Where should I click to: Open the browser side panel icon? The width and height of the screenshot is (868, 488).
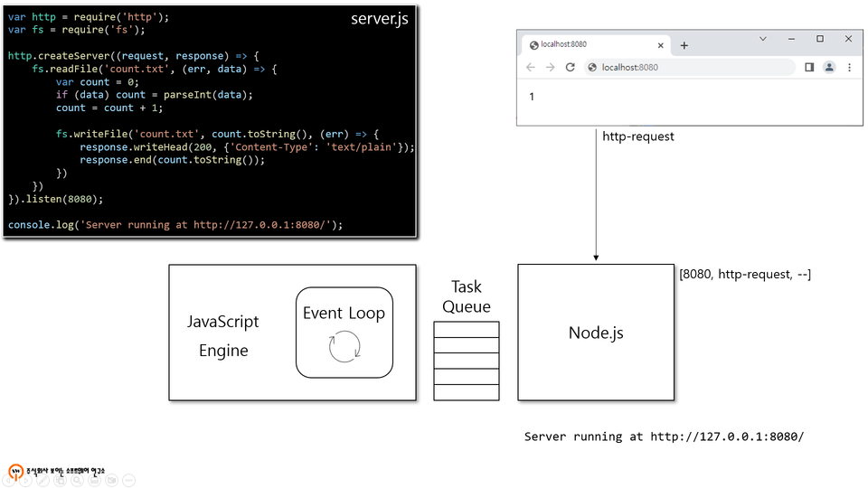pos(808,67)
